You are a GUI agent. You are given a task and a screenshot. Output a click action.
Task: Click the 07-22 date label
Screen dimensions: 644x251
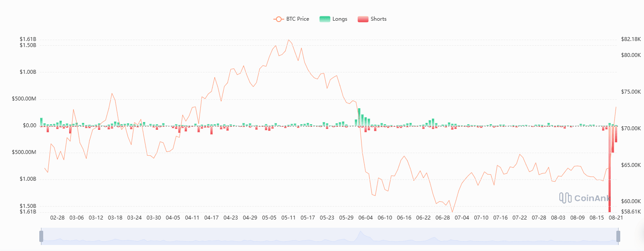[520, 218]
